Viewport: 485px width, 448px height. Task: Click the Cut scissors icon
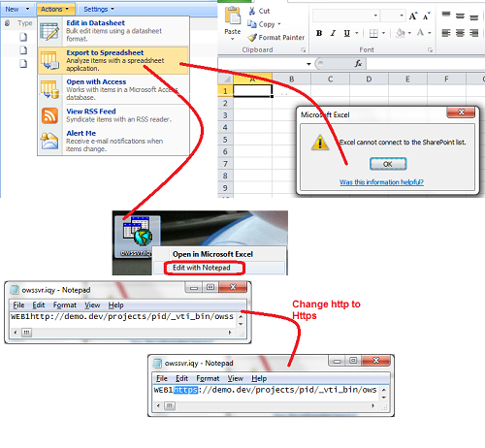pyautogui.click(x=252, y=11)
